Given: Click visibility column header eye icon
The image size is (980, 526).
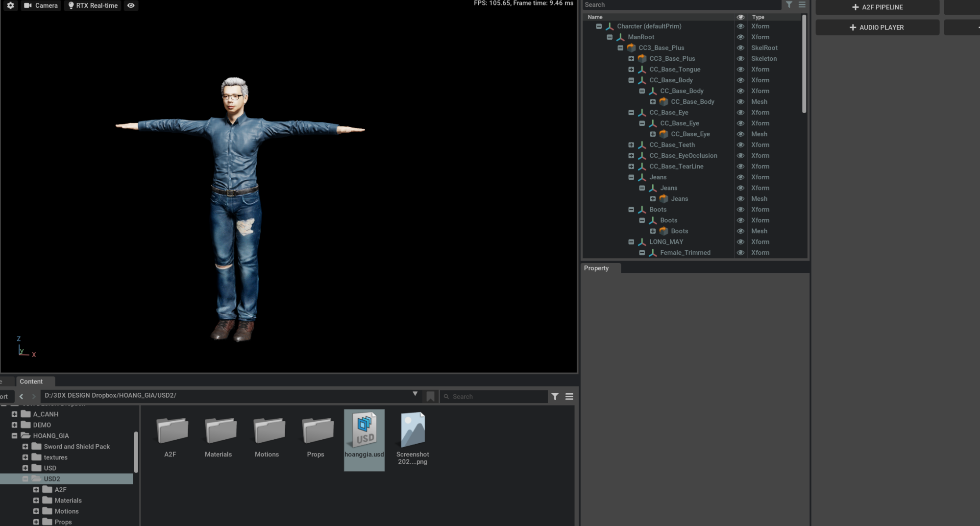Looking at the screenshot, I should [x=740, y=17].
